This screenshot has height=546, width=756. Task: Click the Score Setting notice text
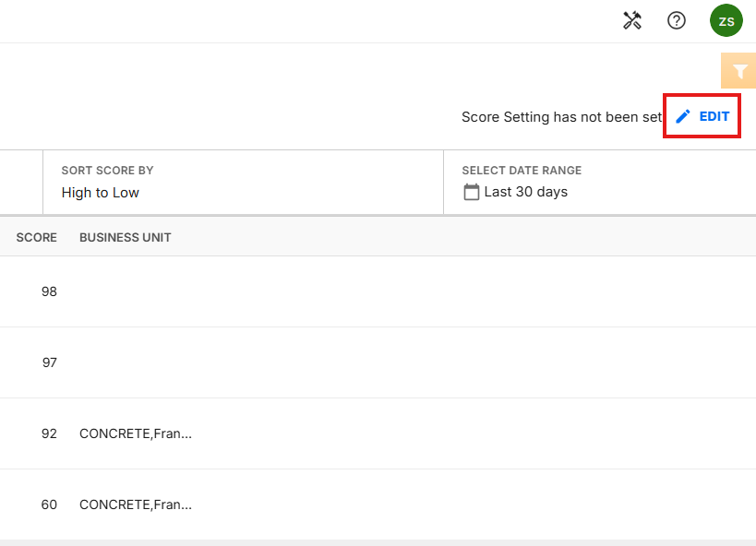(561, 117)
